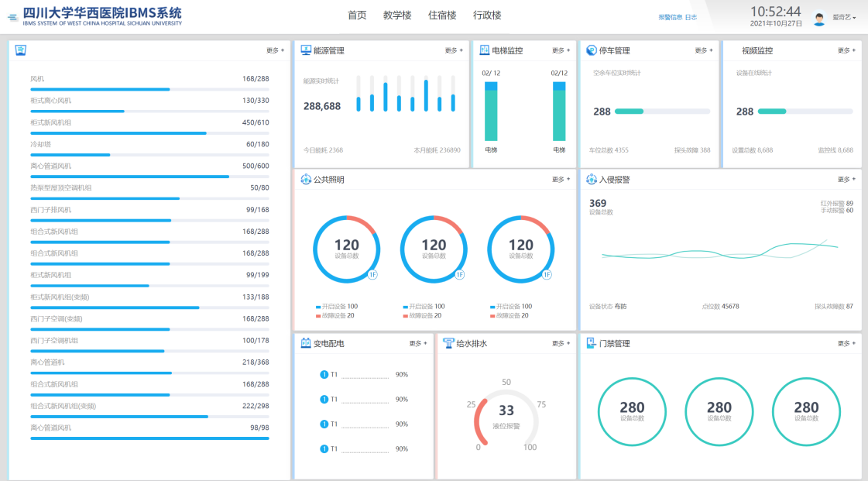The width and height of the screenshot is (868, 481).
Task: Click the 变电配电 panel icon
Action: coord(305,343)
